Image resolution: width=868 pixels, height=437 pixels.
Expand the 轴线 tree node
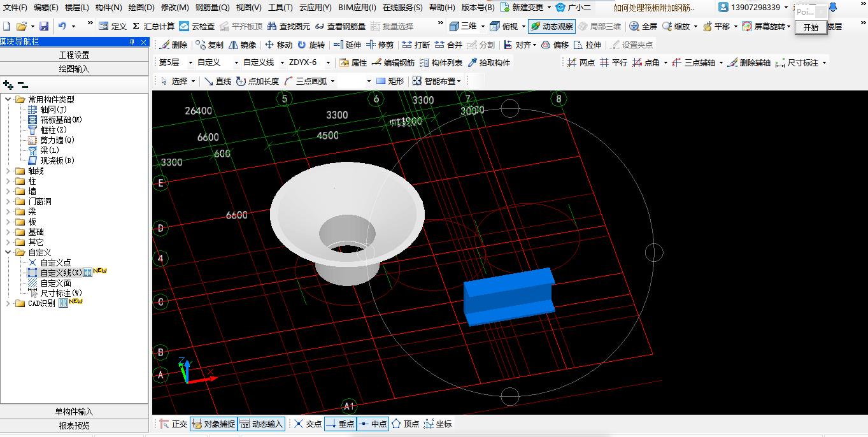[x=8, y=171]
